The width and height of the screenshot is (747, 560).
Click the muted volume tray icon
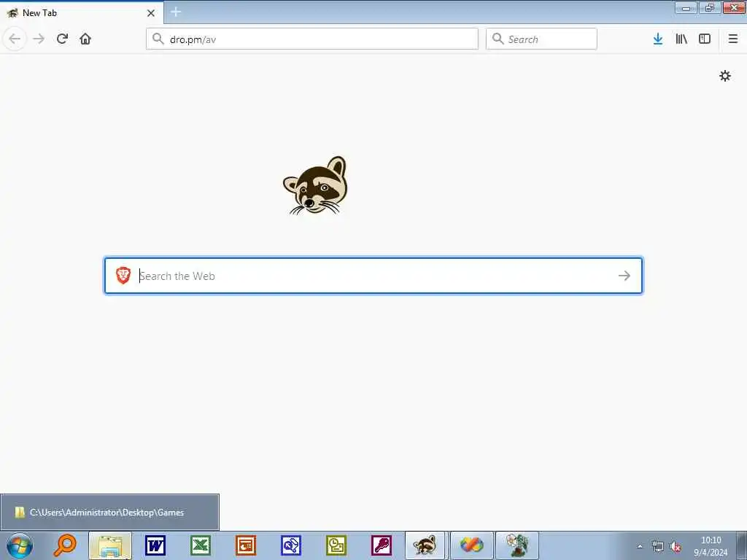676,547
